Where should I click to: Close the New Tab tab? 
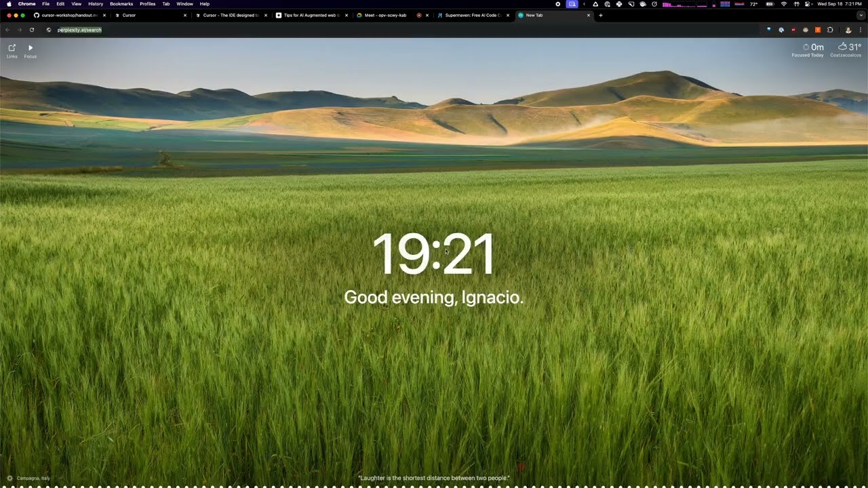(588, 15)
